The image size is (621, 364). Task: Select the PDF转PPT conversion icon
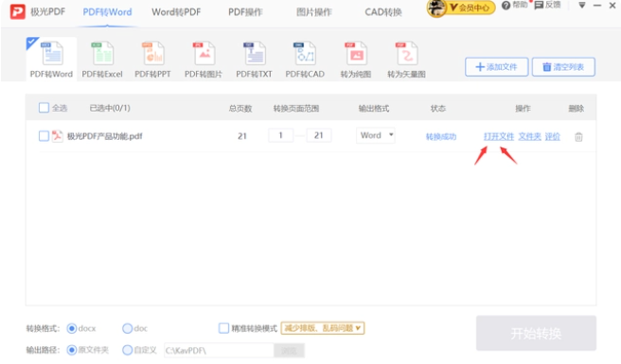click(152, 53)
